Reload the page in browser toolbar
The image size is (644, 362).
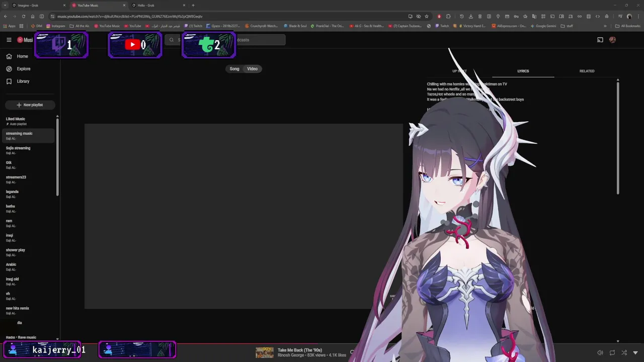point(23,16)
